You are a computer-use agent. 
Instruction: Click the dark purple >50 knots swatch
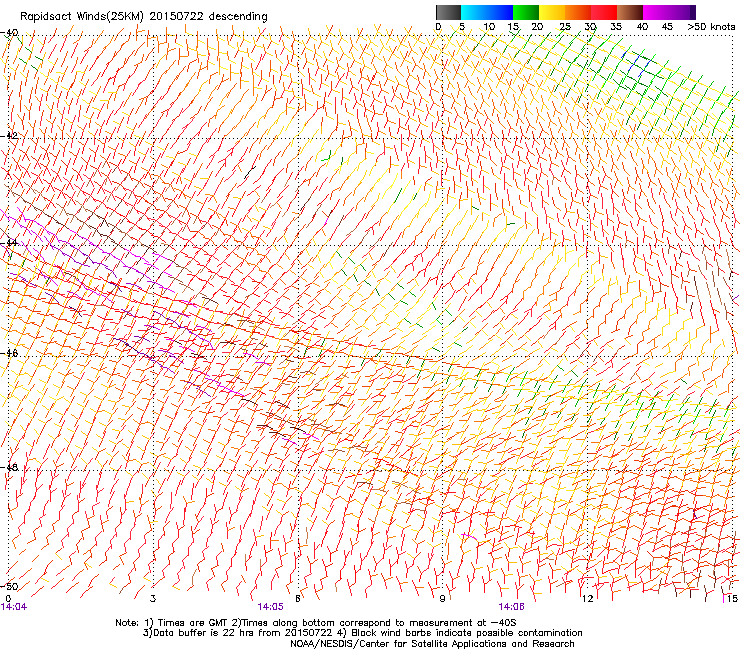(x=693, y=12)
